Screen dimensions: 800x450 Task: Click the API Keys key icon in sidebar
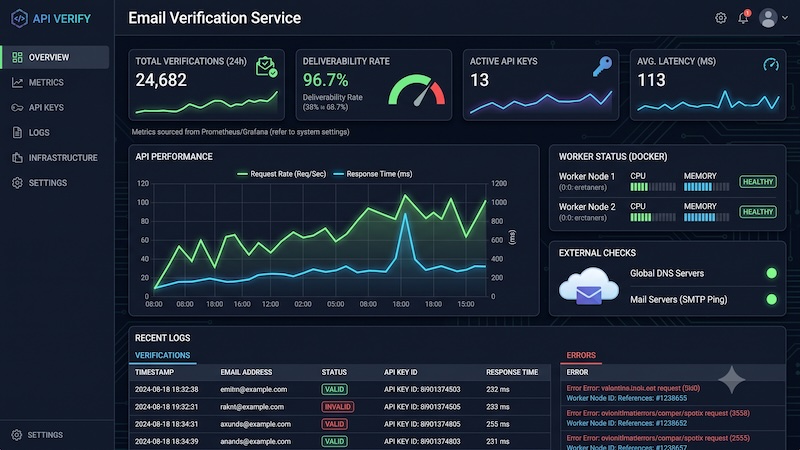click(x=17, y=107)
